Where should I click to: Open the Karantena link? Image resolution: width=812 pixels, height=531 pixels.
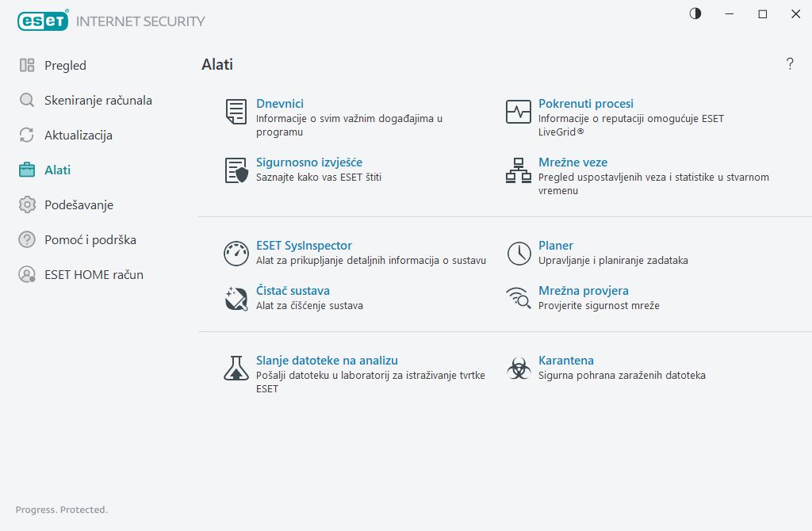coord(566,361)
